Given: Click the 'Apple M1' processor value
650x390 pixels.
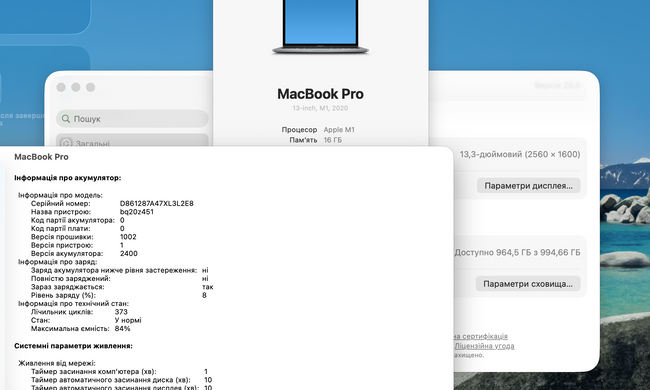Looking at the screenshot, I should (x=339, y=130).
